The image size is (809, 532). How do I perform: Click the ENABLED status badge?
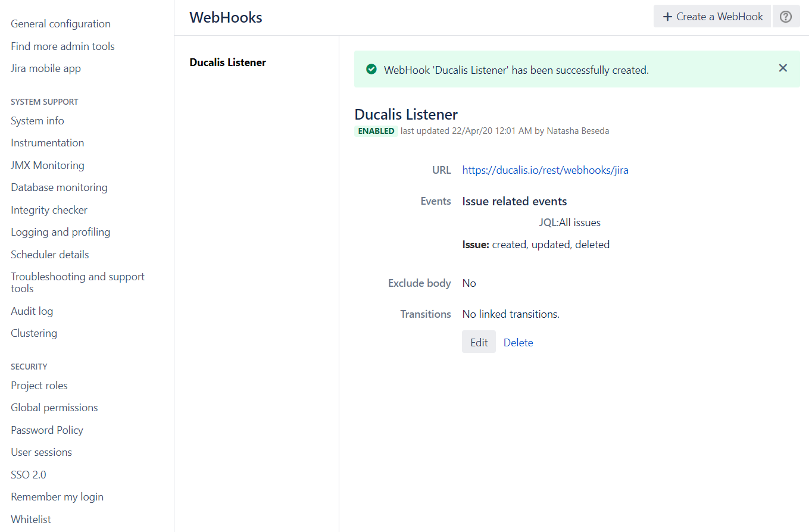click(376, 131)
